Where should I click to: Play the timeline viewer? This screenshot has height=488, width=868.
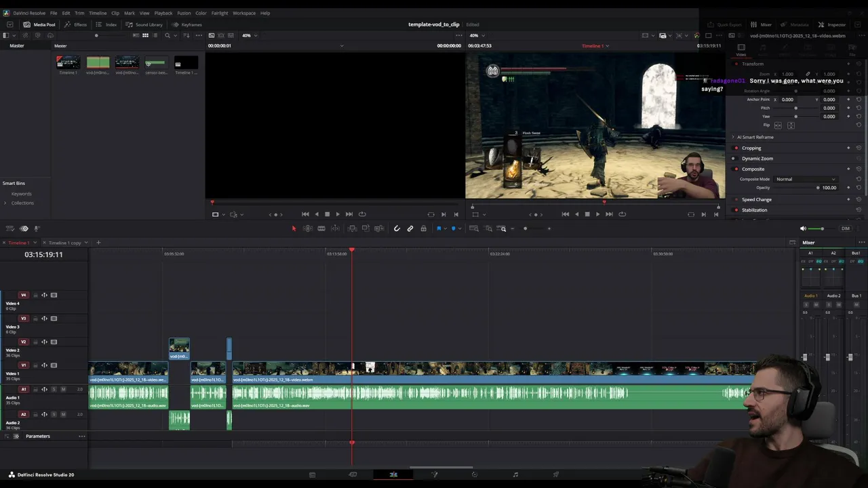tap(597, 214)
